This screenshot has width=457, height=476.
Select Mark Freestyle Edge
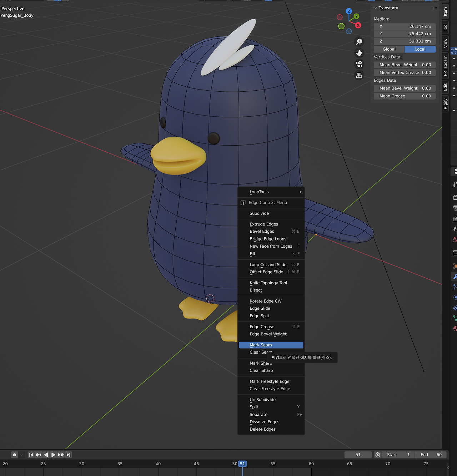pyautogui.click(x=271, y=381)
